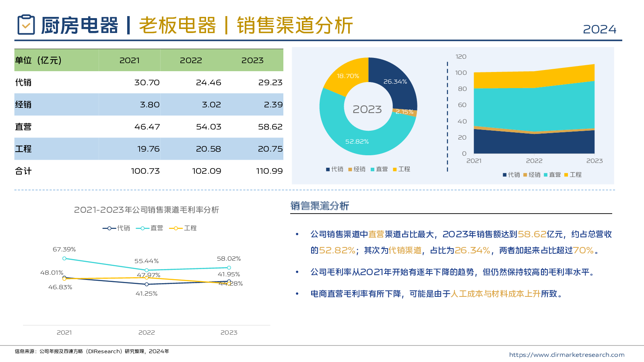Click the line chart title 2021-2023年公司销售渠道毛利率分析

(147, 210)
